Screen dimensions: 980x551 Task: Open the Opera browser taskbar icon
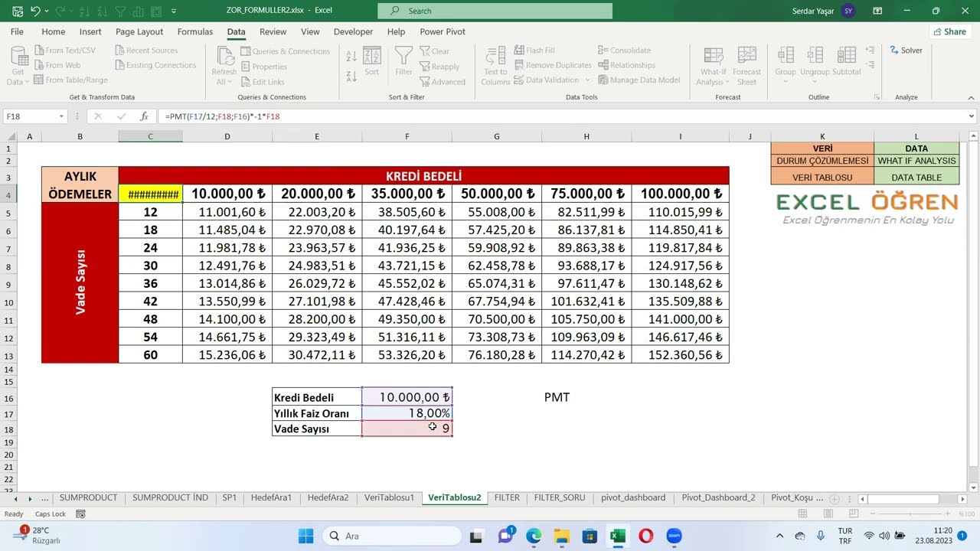point(645,536)
